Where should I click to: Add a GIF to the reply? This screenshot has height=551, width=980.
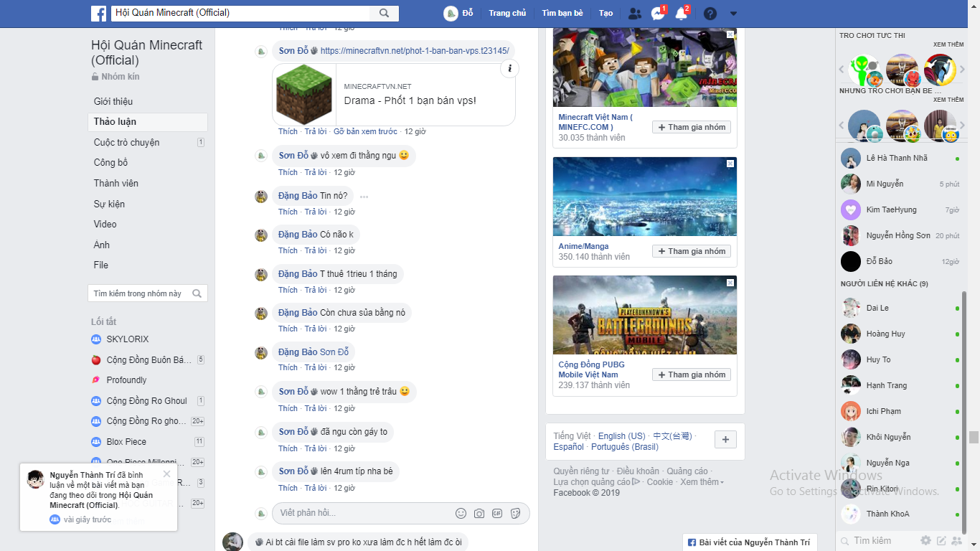(496, 513)
